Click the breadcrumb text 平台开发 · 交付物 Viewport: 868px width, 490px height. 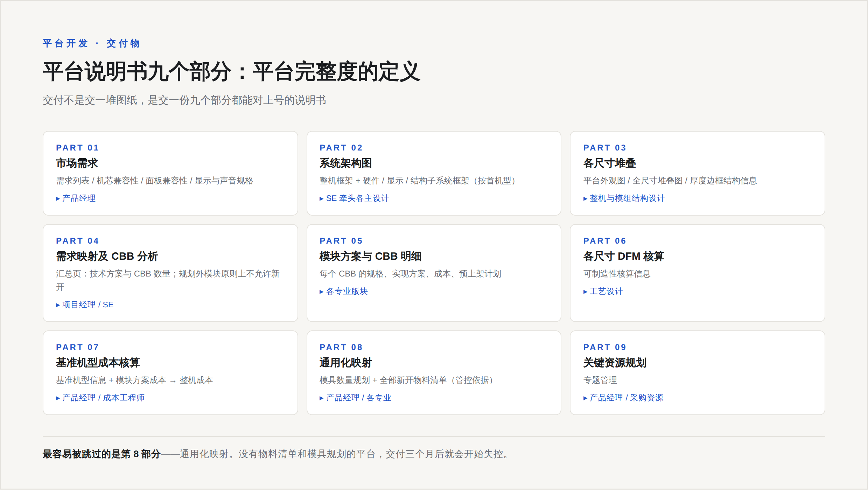(x=91, y=43)
